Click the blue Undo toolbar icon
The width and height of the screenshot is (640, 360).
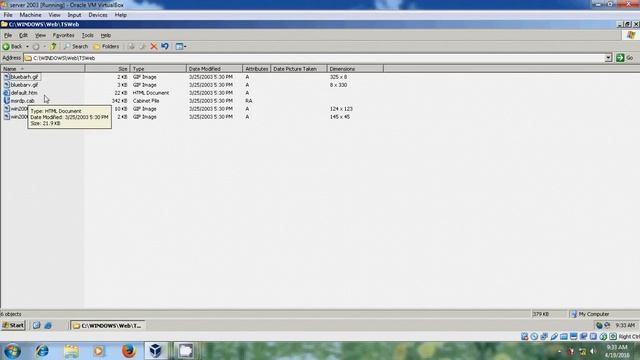(x=165, y=47)
